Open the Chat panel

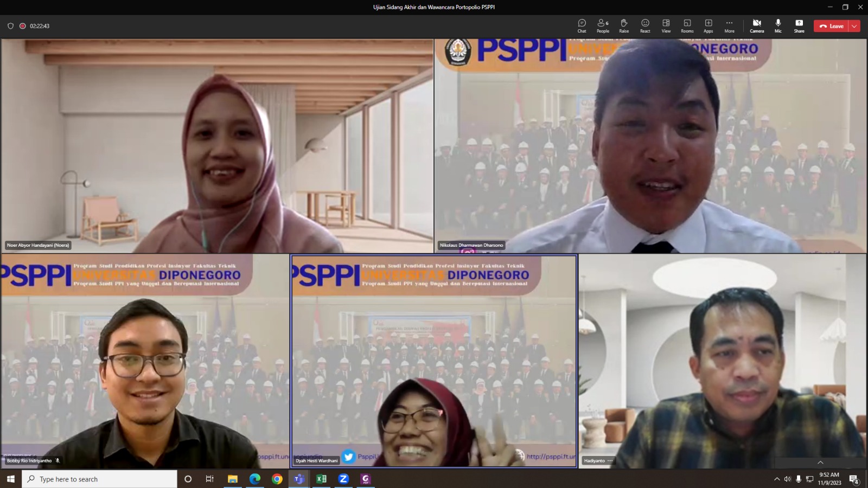click(582, 25)
